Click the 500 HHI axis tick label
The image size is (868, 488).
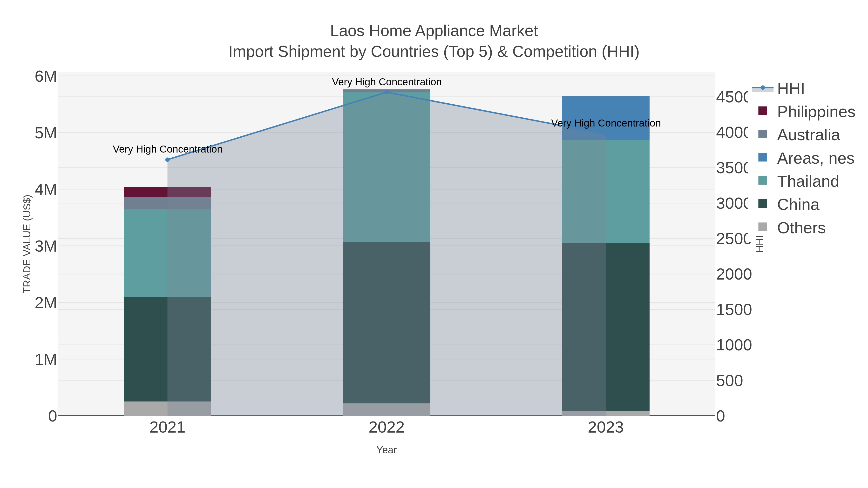tap(730, 381)
